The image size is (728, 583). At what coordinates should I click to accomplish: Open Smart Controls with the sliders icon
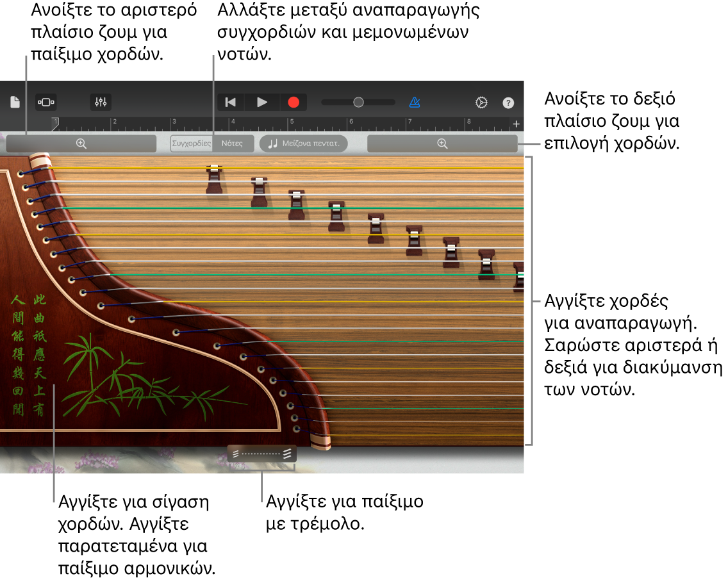[x=100, y=102]
